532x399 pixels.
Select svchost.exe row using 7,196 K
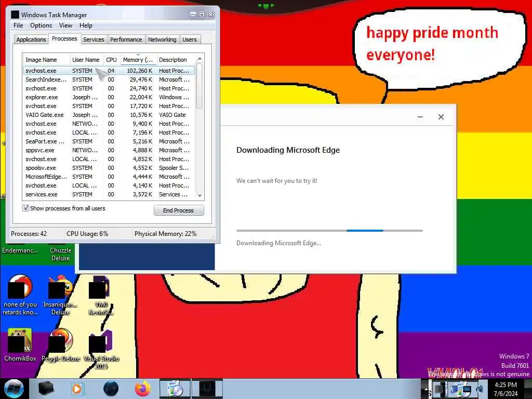(x=109, y=132)
